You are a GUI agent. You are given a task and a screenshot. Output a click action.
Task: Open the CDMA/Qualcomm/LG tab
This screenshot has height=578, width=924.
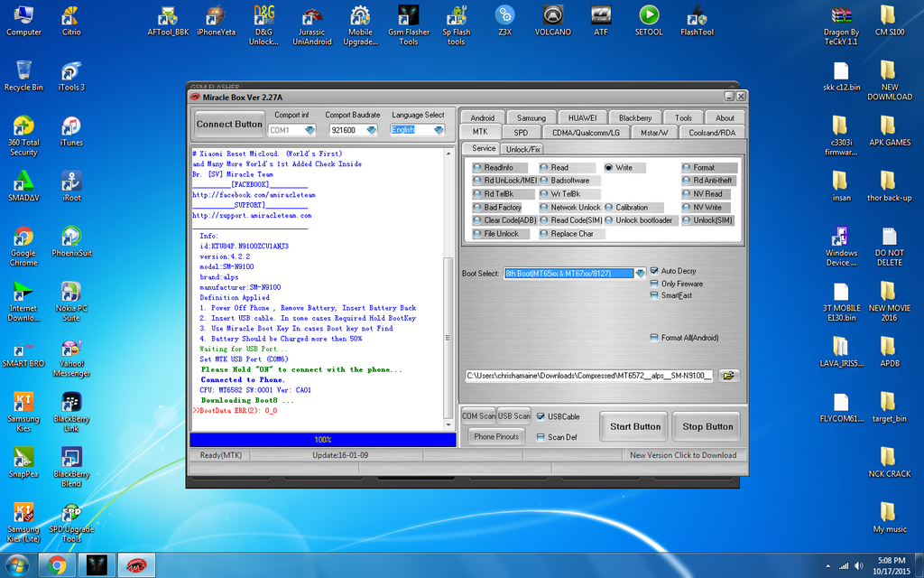point(586,132)
